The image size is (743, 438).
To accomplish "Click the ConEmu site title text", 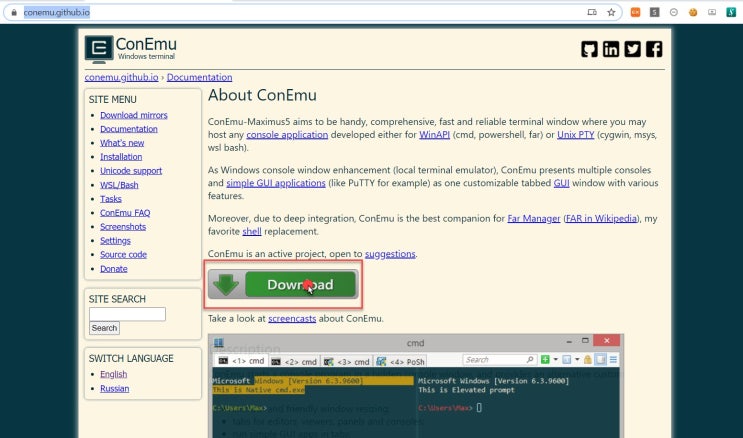I will (x=146, y=44).
